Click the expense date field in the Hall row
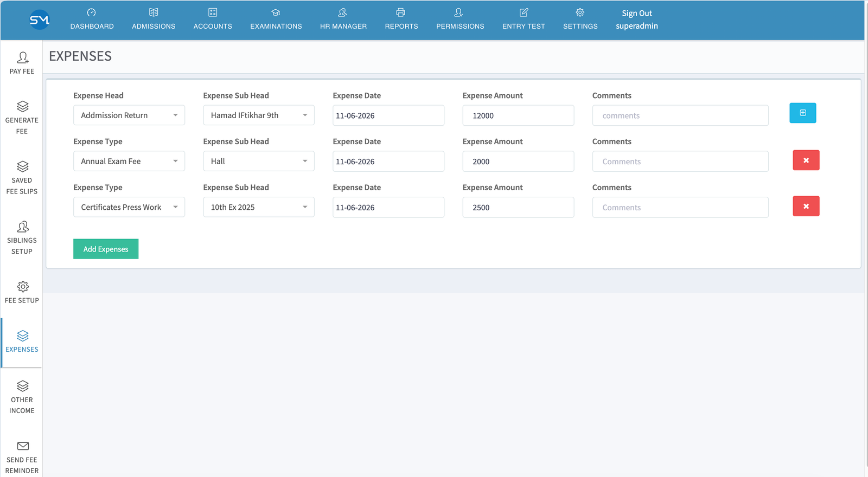 (388, 162)
